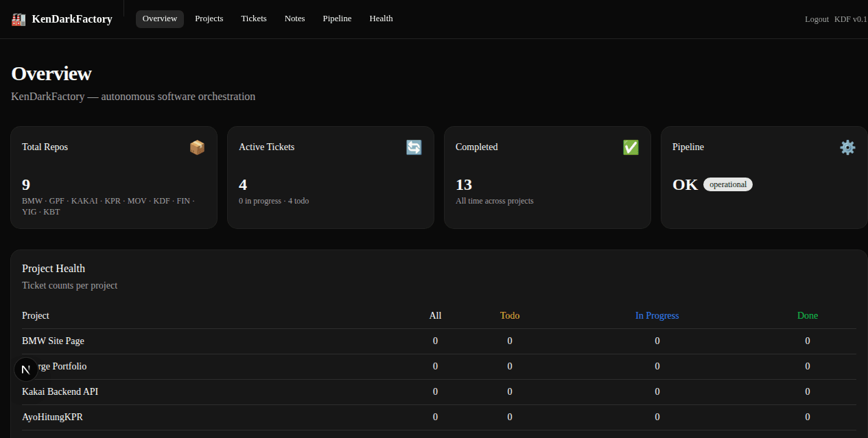The width and height of the screenshot is (868, 438).
Task: Open the Notes section
Action: tap(294, 19)
